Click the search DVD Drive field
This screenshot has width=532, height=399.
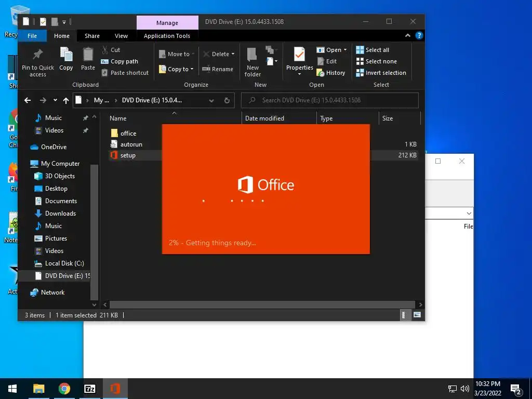coord(330,100)
